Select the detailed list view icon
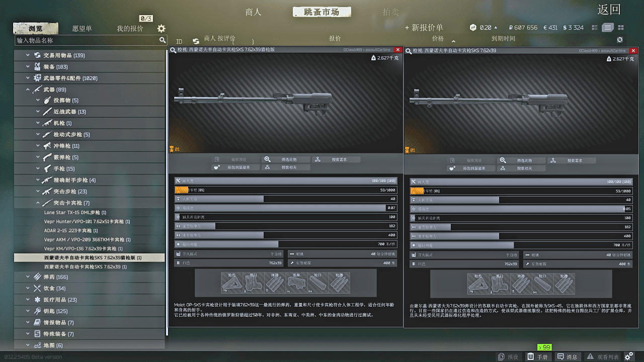The width and height of the screenshot is (644, 362). click(608, 28)
